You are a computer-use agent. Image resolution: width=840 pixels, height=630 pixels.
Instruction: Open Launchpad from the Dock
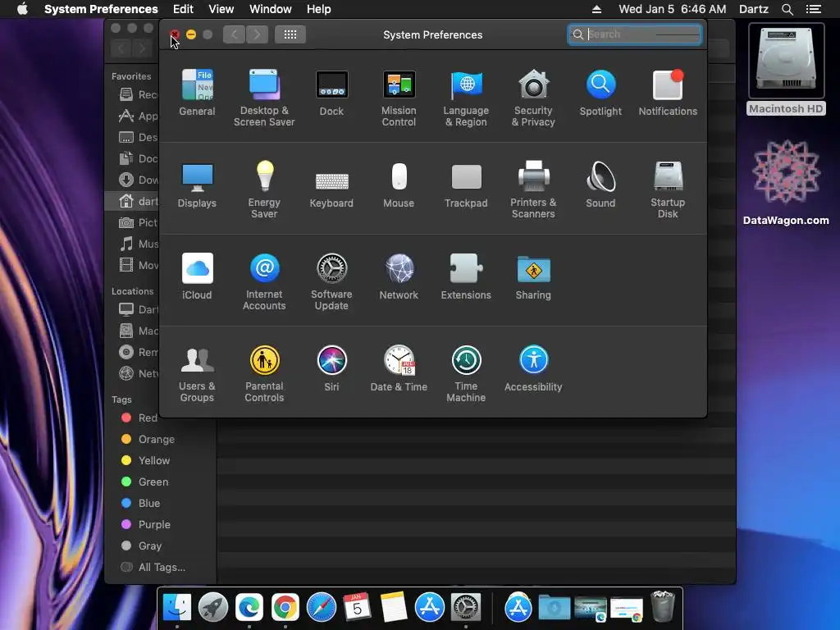tap(212, 608)
